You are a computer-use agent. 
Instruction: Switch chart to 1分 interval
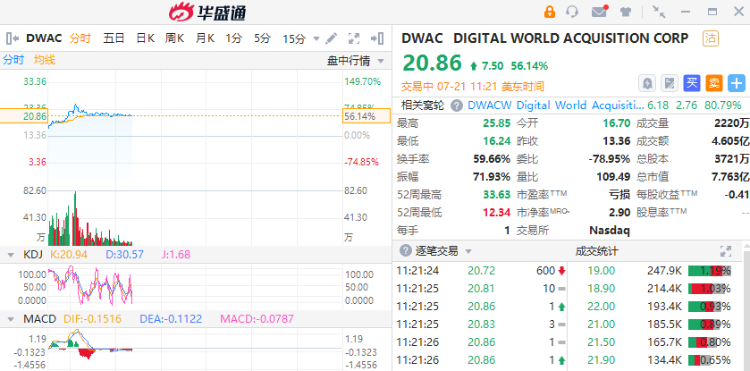point(234,38)
